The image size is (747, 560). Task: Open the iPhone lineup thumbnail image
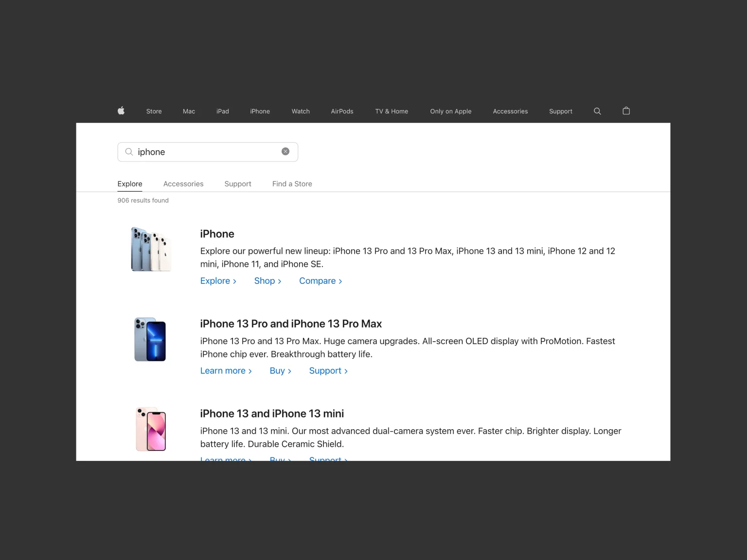pos(151,249)
